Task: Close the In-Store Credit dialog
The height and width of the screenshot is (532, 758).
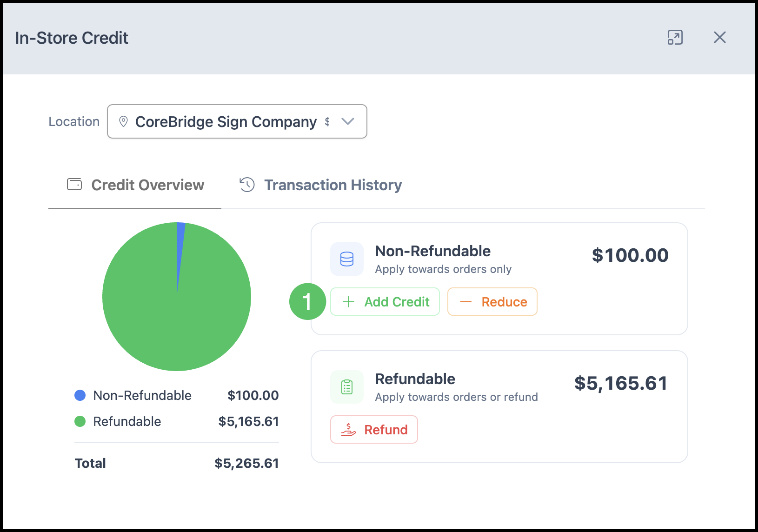Action: 719,37
